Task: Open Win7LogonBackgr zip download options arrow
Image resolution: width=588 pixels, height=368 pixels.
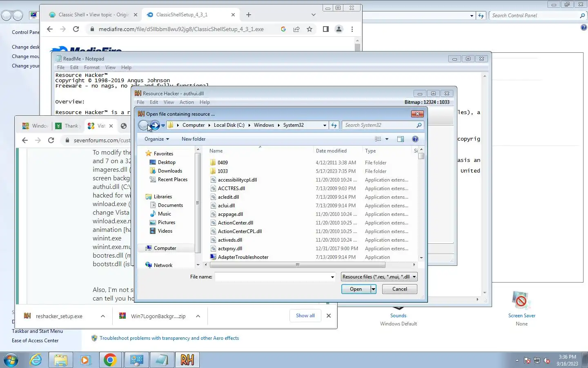Action: [x=198, y=316]
